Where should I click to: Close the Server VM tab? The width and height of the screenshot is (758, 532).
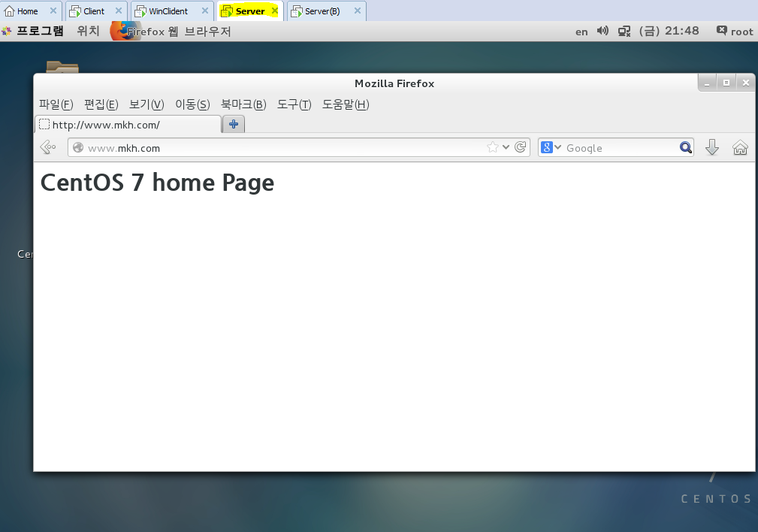click(x=275, y=11)
